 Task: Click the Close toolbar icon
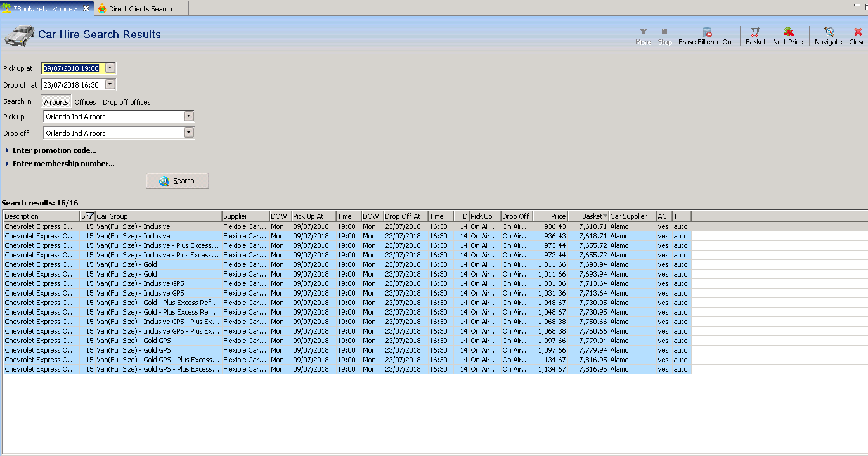tap(857, 32)
